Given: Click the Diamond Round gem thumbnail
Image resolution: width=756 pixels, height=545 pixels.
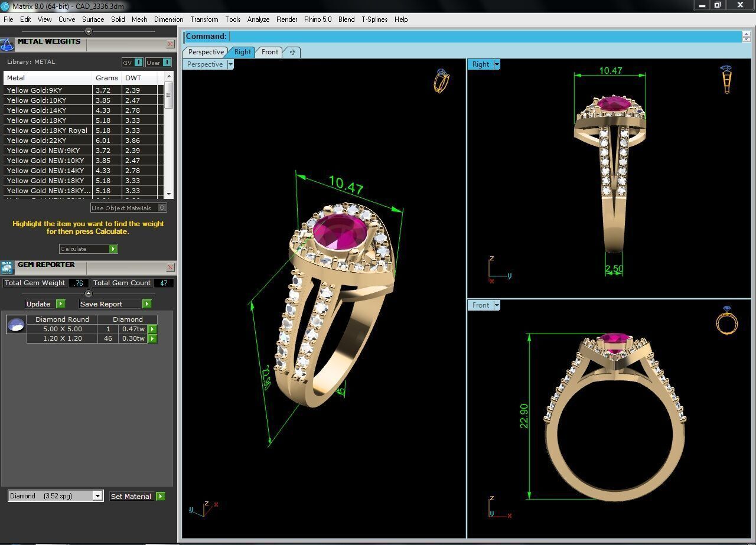Looking at the screenshot, I should click(x=16, y=325).
